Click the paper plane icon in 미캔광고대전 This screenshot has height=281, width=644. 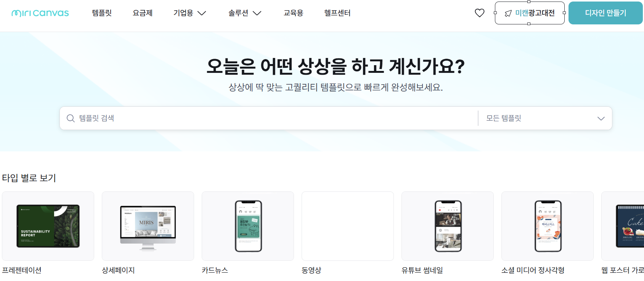pyautogui.click(x=508, y=13)
